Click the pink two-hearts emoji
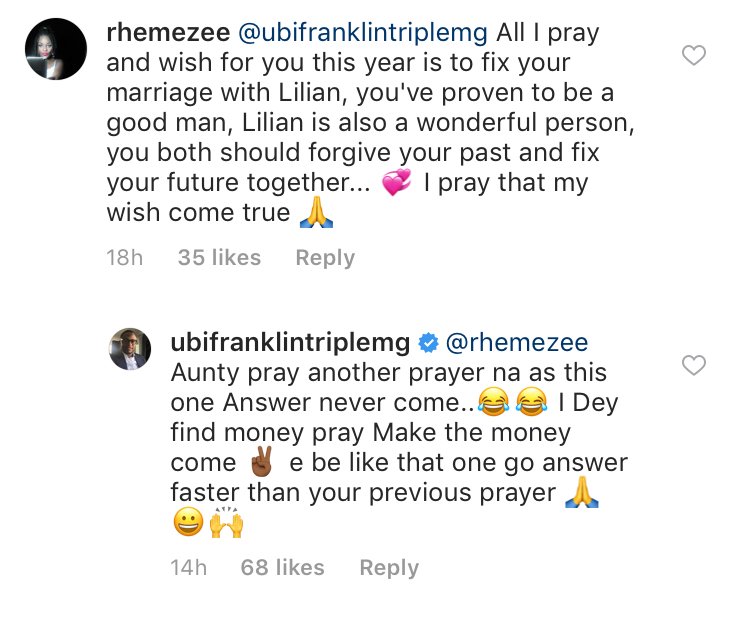The height and width of the screenshot is (629, 750). 396,184
